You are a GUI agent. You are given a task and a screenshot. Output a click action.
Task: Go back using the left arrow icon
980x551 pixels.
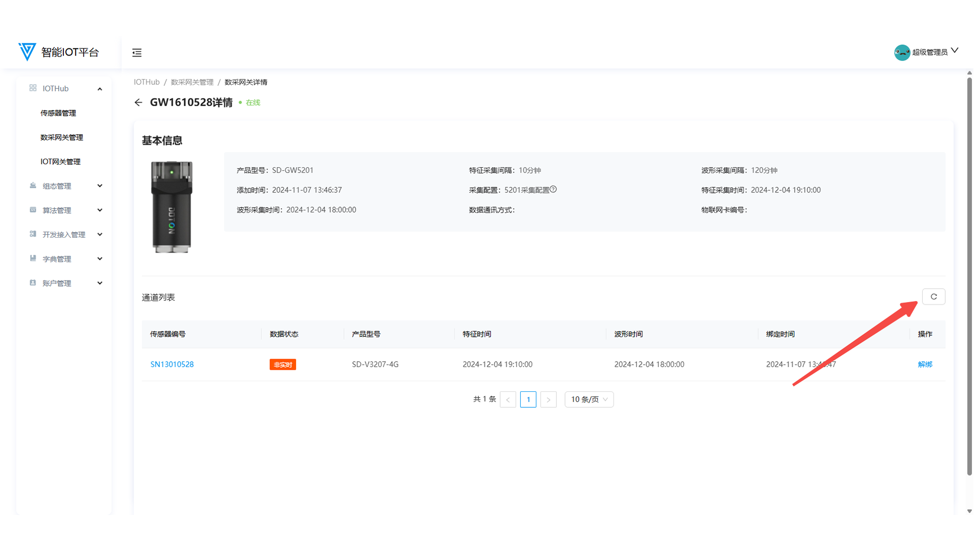[x=138, y=103]
